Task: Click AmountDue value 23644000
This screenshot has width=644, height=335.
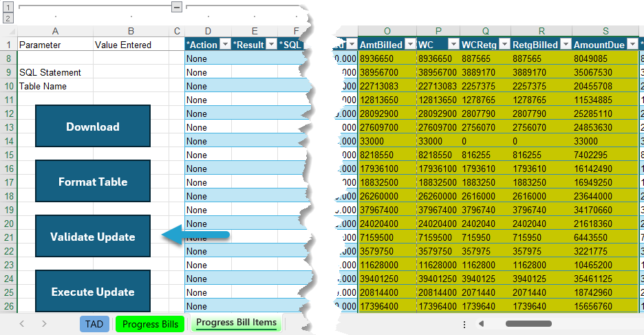Action: click(605, 196)
